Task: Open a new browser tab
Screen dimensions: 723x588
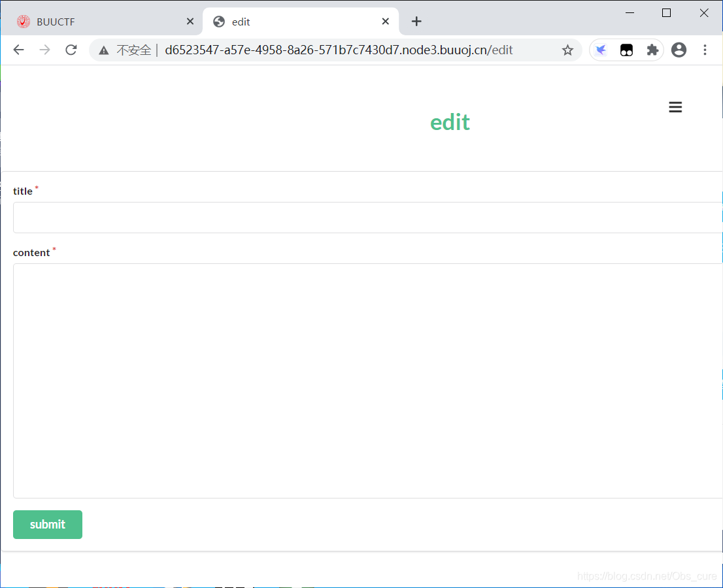Action: (x=416, y=22)
